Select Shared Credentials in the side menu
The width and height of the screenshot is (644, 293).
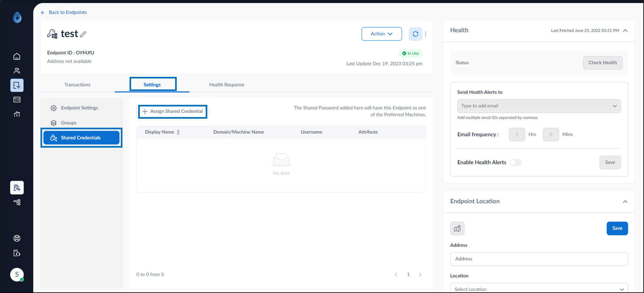[81, 138]
